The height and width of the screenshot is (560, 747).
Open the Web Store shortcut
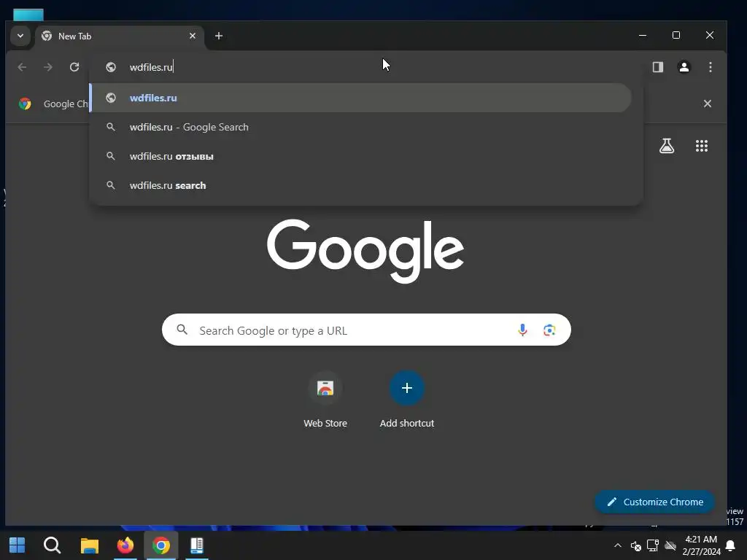tap(325, 400)
